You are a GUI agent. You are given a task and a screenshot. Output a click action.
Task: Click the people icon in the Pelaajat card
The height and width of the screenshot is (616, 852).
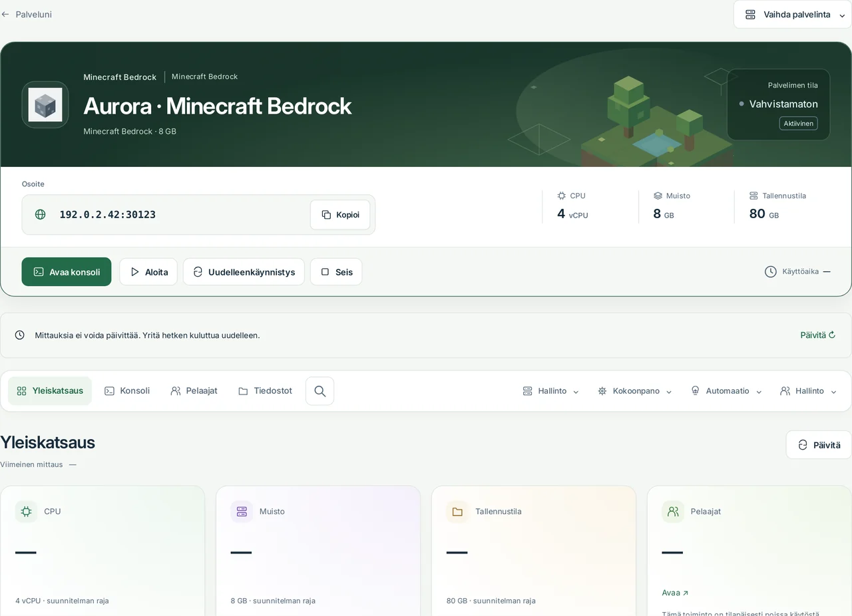click(x=673, y=512)
